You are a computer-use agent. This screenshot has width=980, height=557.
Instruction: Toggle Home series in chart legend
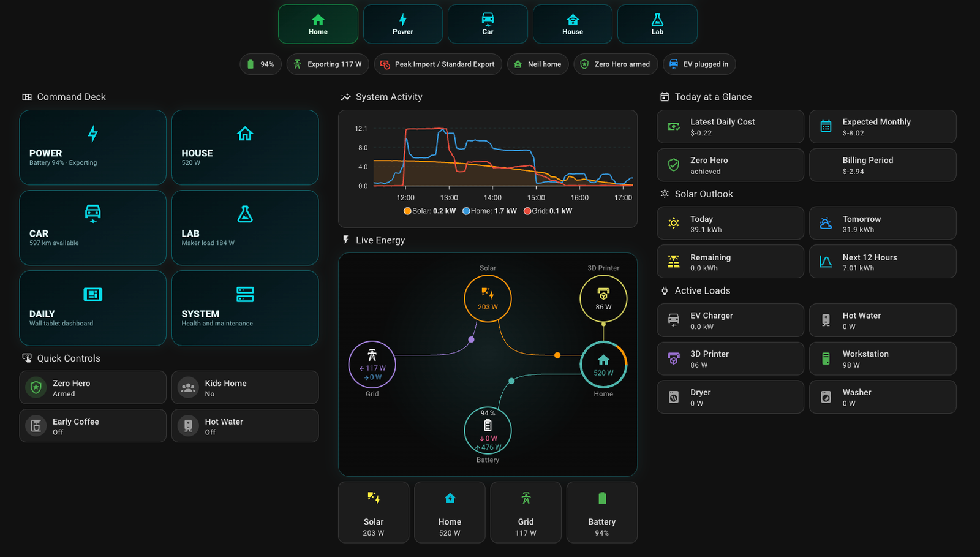[489, 211]
